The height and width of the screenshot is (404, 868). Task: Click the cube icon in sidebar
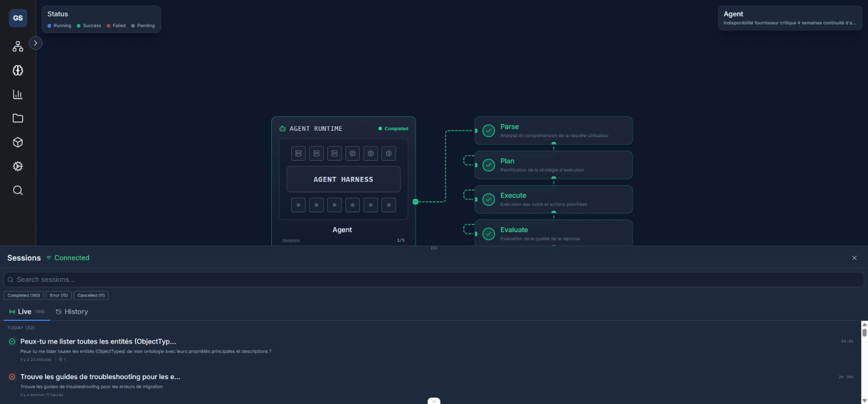[x=18, y=142]
